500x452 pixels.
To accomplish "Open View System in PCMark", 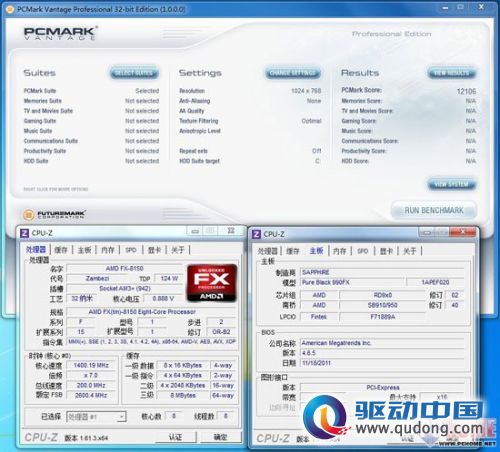I will click(452, 184).
